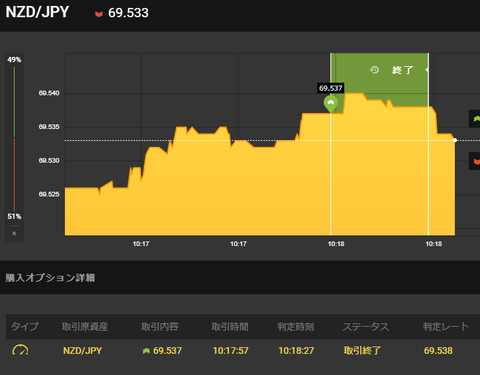Click the white expiry line arrow marker

click(427, 70)
